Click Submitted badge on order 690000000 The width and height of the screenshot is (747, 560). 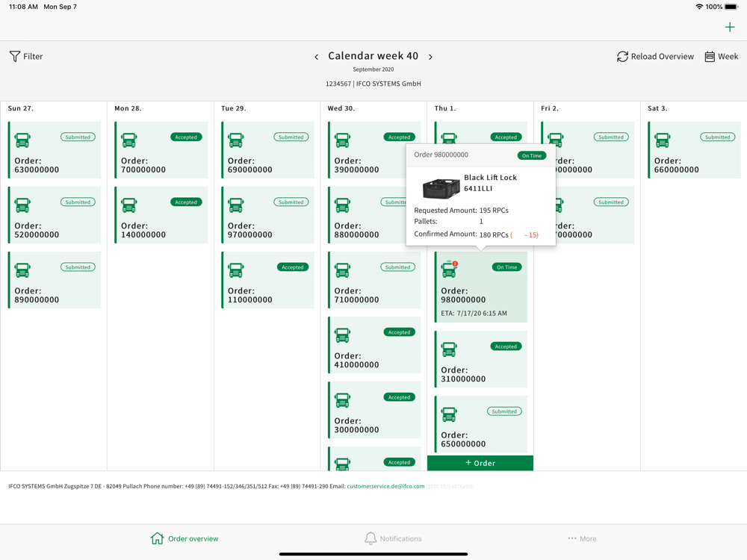coord(291,137)
